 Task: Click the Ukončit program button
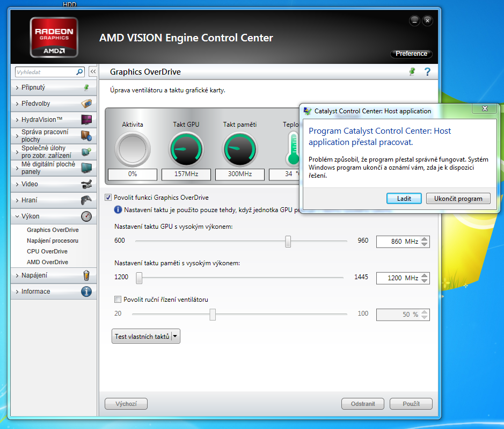458,199
